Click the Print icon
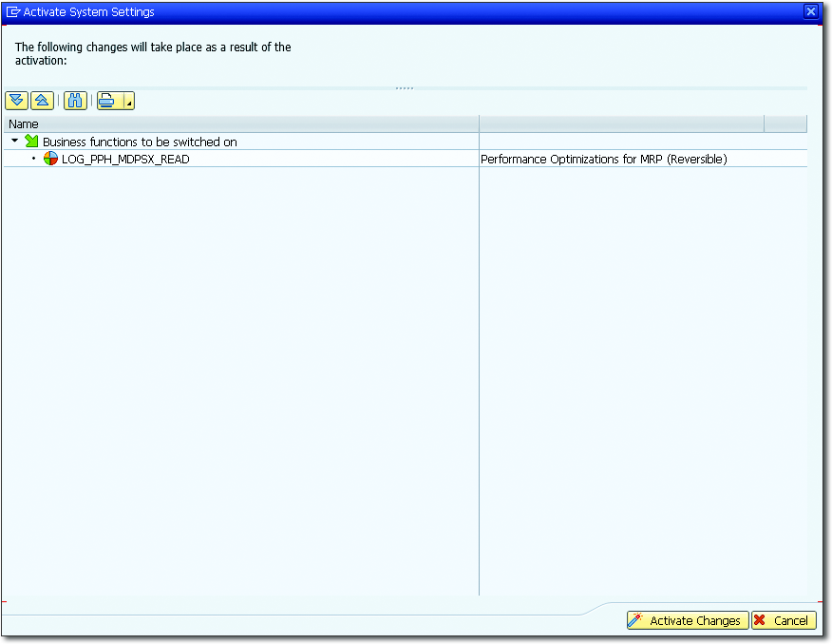 [109, 101]
